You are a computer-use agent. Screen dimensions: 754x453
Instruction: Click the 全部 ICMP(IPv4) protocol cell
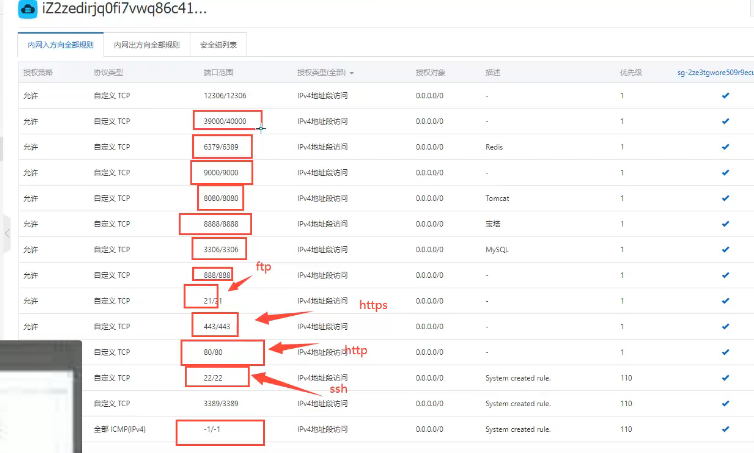120,429
